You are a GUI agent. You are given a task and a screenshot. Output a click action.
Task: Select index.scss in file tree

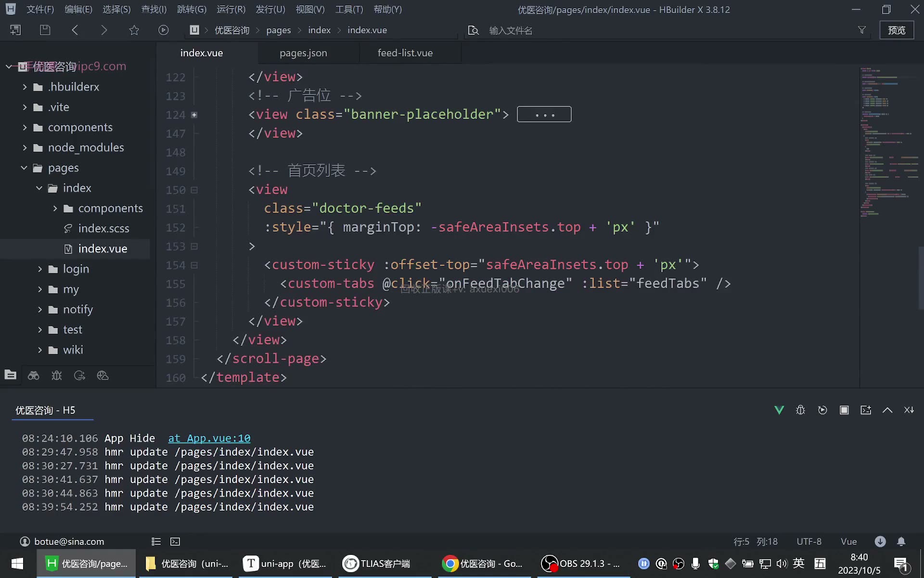[103, 228]
